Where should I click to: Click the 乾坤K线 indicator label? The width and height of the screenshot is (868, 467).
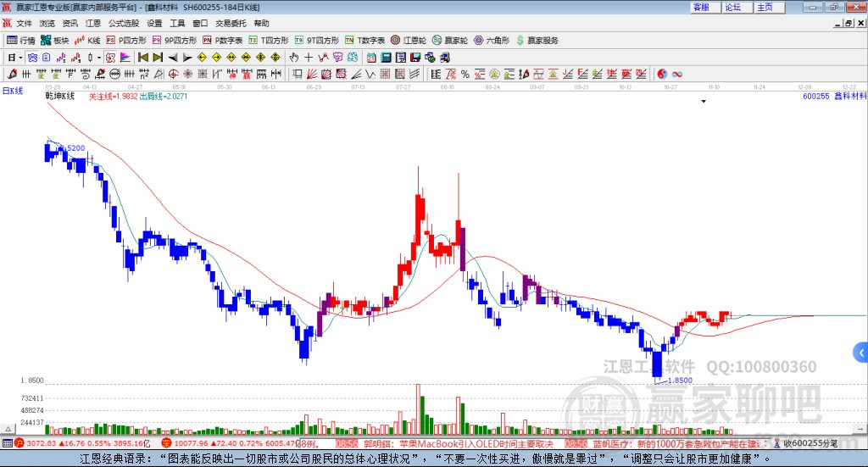point(60,96)
